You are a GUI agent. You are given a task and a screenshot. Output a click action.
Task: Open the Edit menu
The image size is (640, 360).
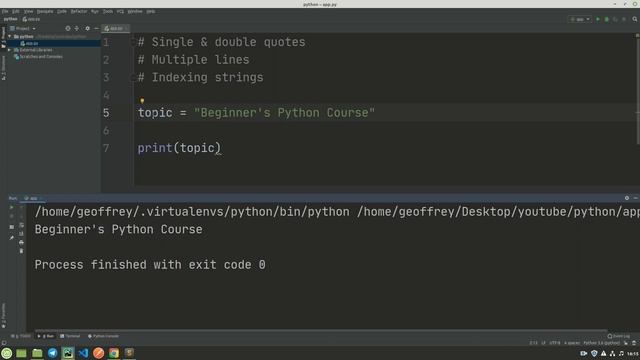16,11
